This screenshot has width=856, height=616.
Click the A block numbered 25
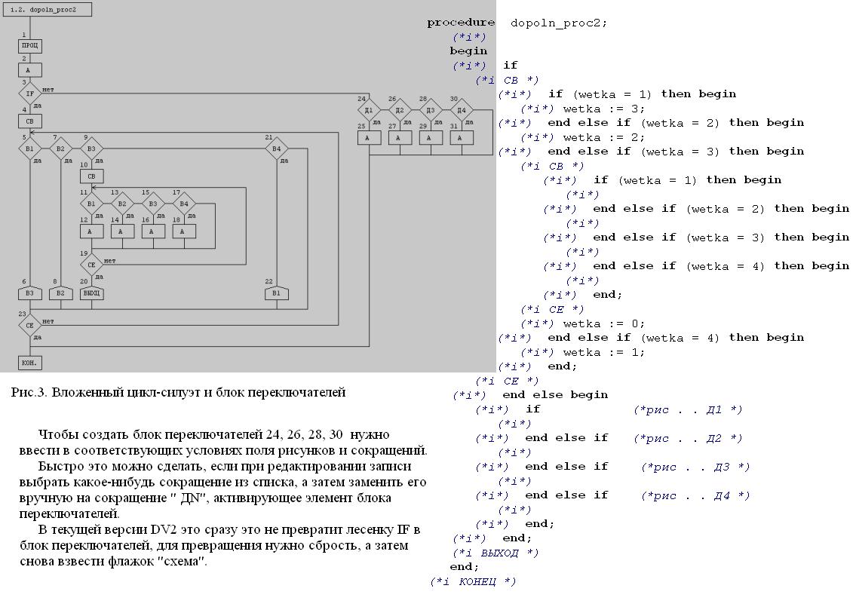368,138
